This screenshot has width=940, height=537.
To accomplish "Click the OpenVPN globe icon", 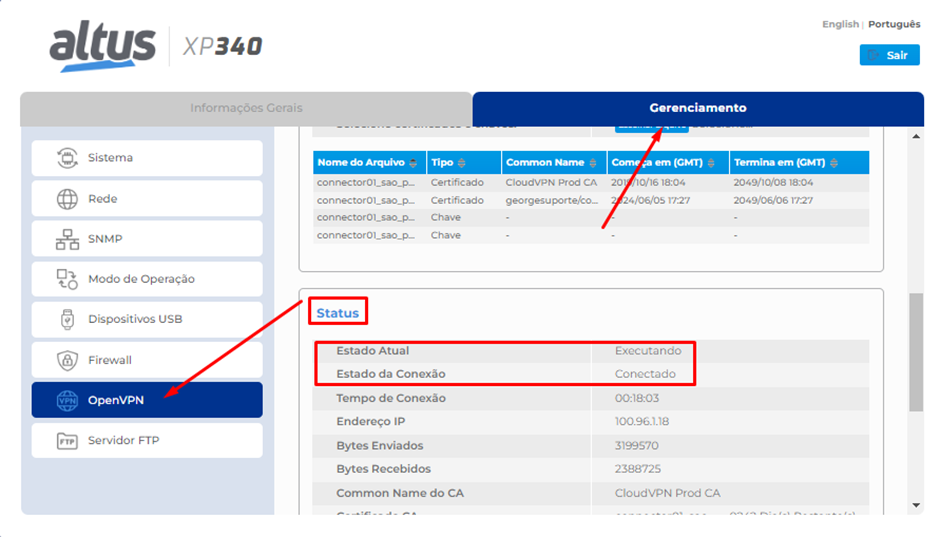I will (x=67, y=400).
